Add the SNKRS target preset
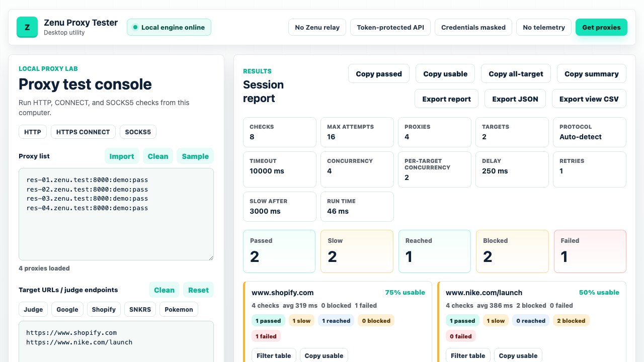644x362 pixels. 140,309
